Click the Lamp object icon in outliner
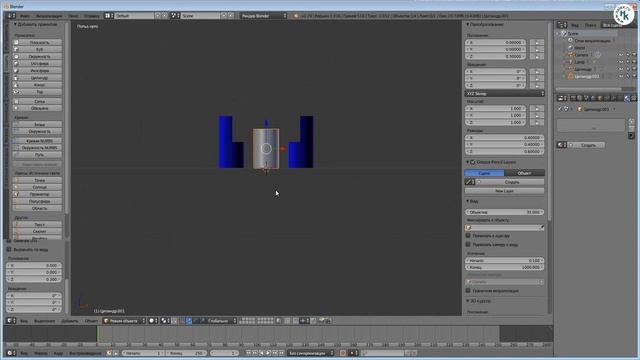640x360 pixels. 571,62
